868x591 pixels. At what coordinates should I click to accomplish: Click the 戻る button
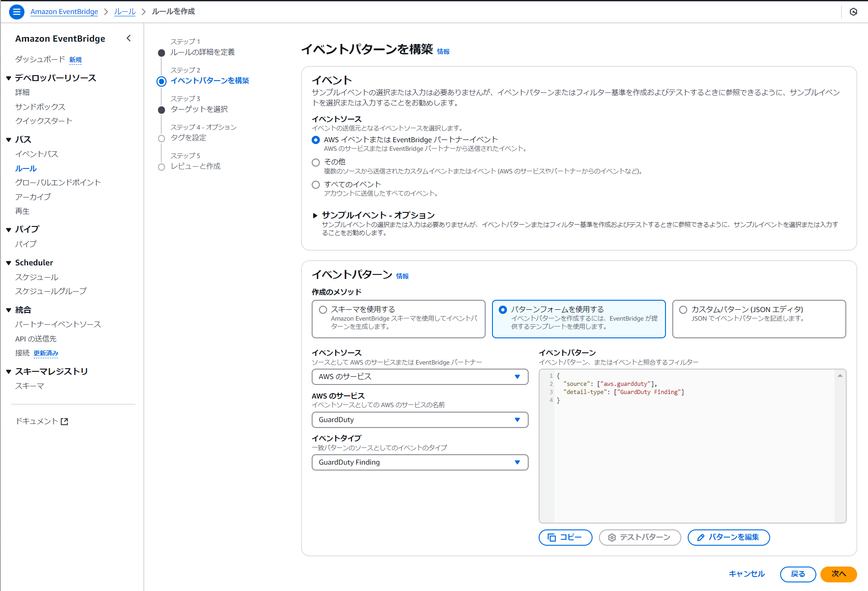tap(798, 574)
